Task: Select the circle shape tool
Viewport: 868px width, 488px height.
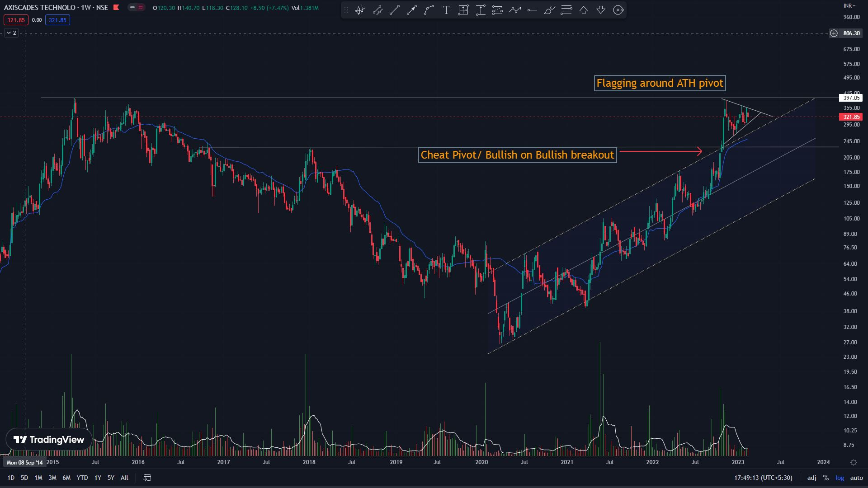Action: pyautogui.click(x=618, y=10)
